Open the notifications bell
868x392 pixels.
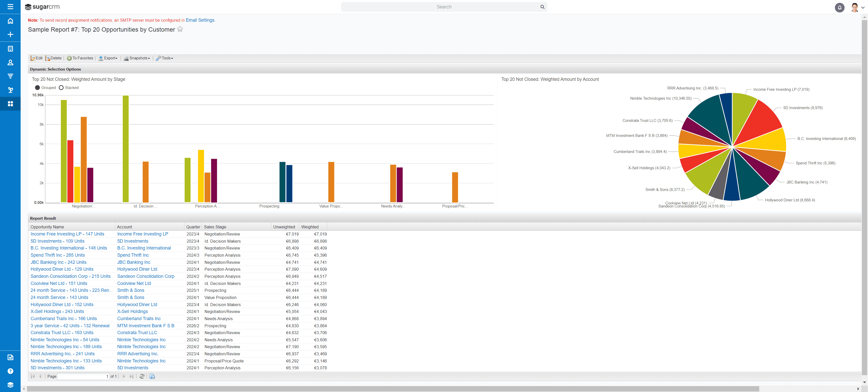pyautogui.click(x=839, y=7)
